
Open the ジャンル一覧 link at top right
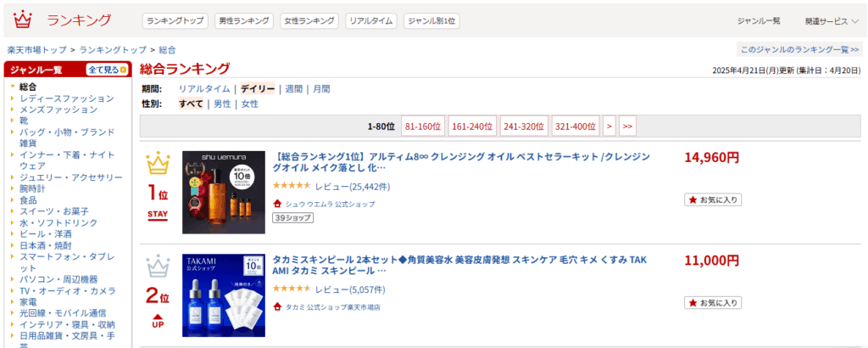coord(759,21)
